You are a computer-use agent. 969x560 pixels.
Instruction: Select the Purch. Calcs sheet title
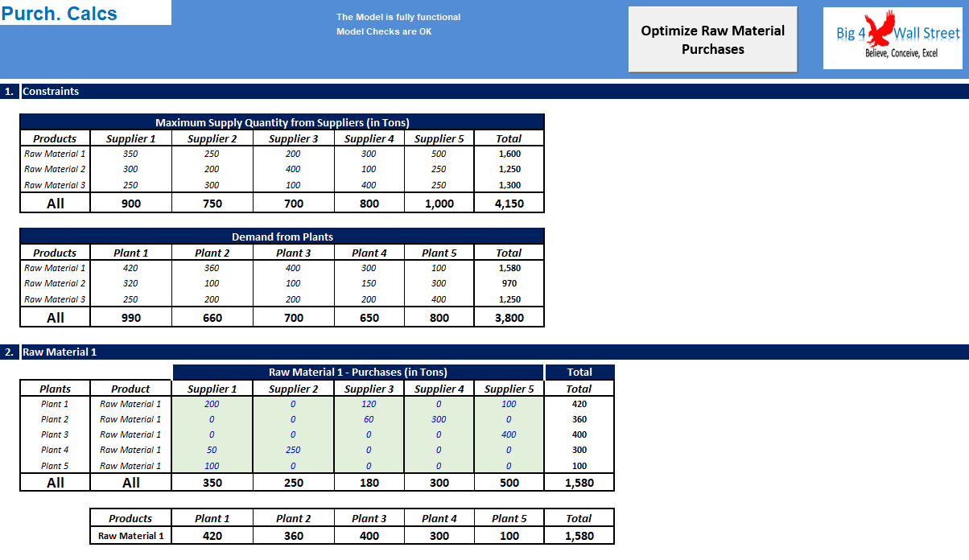point(60,14)
